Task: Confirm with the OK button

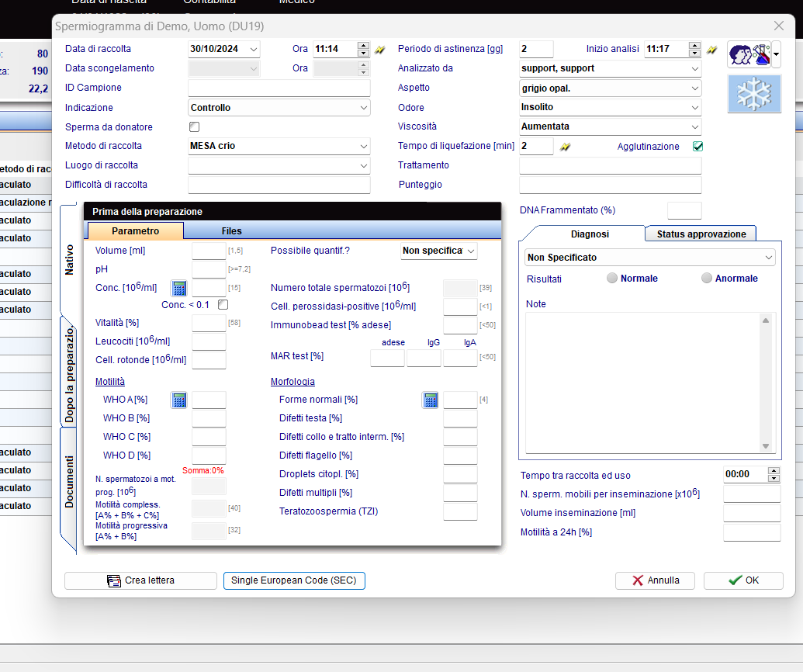Action: coord(743,580)
